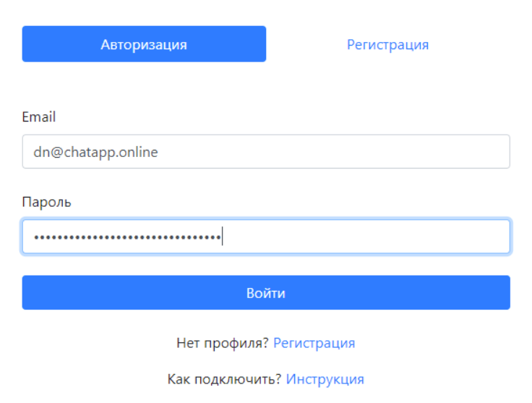Activate the highlighted Авторизация tab label
This screenshot has width=532, height=403.
(x=144, y=45)
